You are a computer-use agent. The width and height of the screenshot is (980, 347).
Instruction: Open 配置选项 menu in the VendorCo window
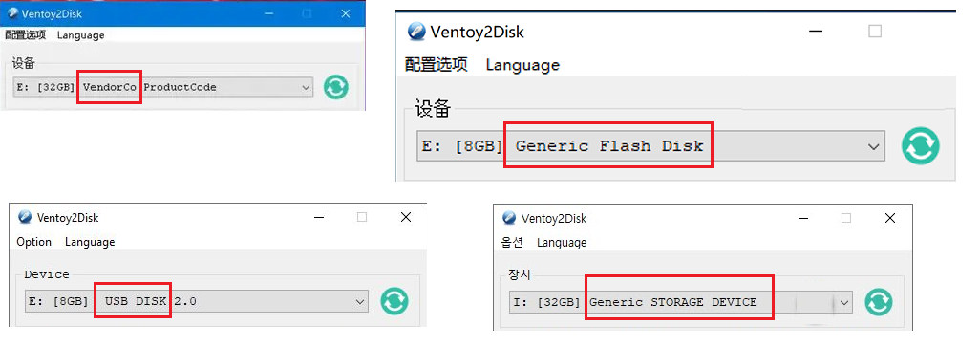click(x=26, y=35)
